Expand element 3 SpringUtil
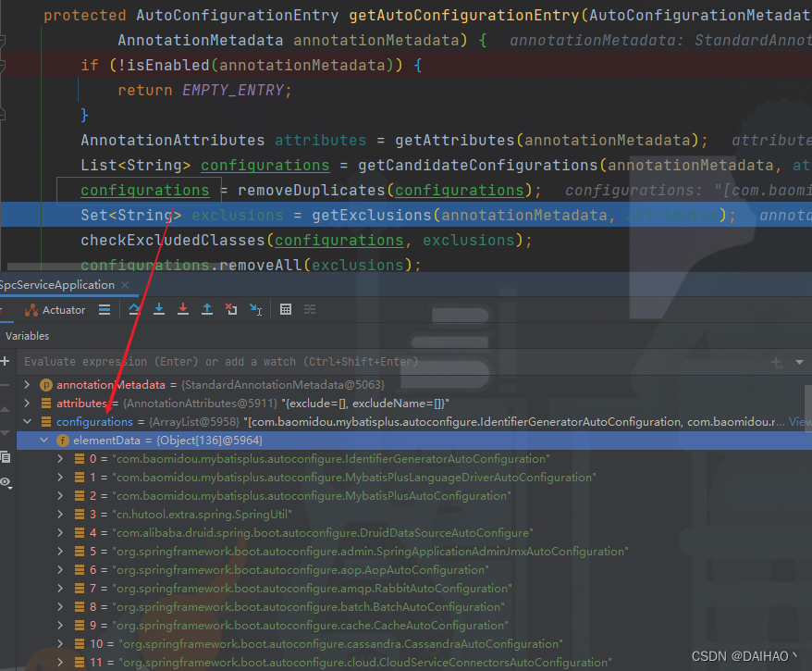This screenshot has height=671, width=812. click(61, 514)
